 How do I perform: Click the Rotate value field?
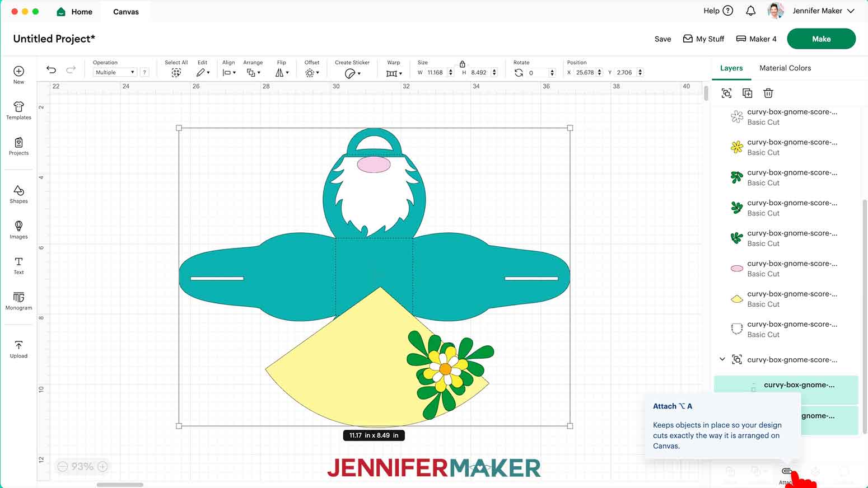[x=538, y=73]
